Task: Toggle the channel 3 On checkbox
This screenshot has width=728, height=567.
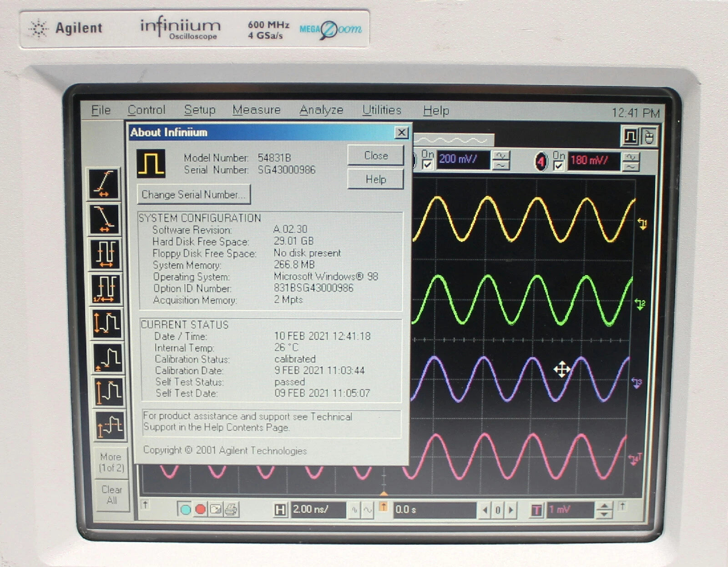Action: [427, 165]
